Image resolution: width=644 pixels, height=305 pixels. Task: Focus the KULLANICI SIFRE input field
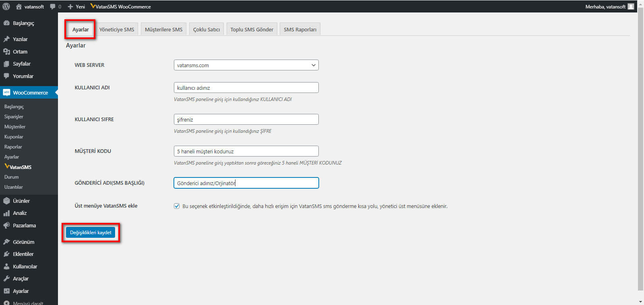pyautogui.click(x=246, y=120)
